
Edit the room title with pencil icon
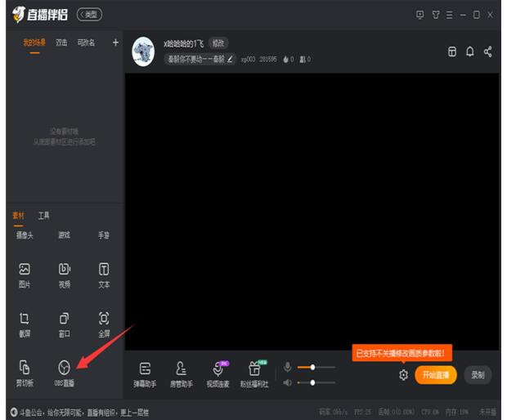coord(230,59)
